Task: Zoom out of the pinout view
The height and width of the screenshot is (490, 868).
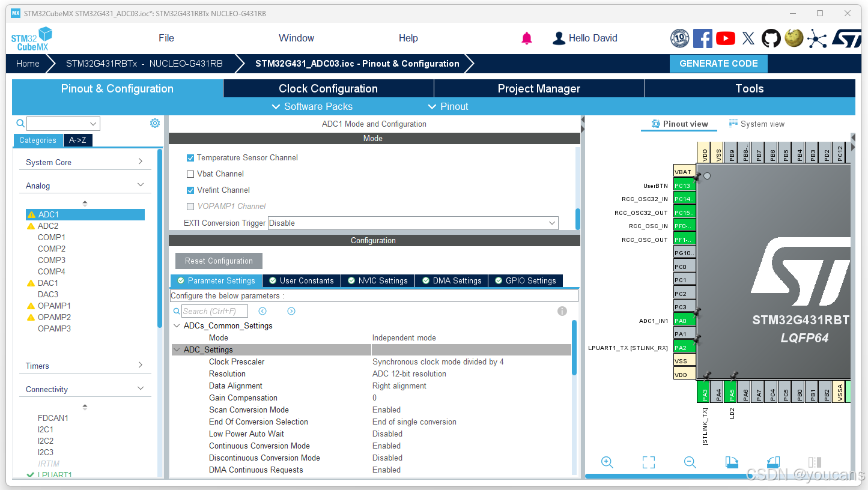Action: [x=690, y=462]
